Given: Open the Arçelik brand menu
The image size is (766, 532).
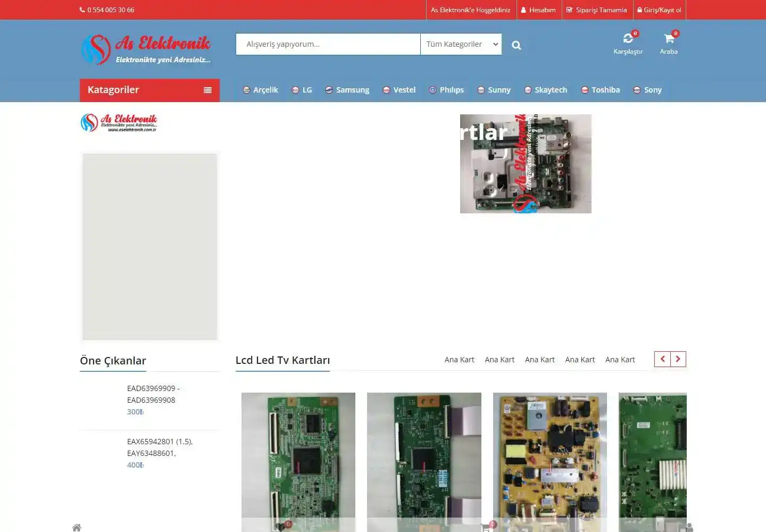Looking at the screenshot, I should [x=260, y=90].
